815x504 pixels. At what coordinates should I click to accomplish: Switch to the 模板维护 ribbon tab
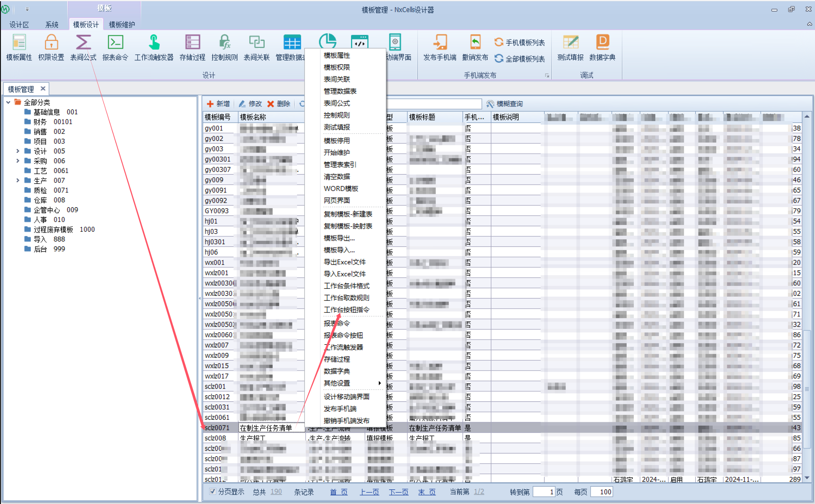coord(122,25)
